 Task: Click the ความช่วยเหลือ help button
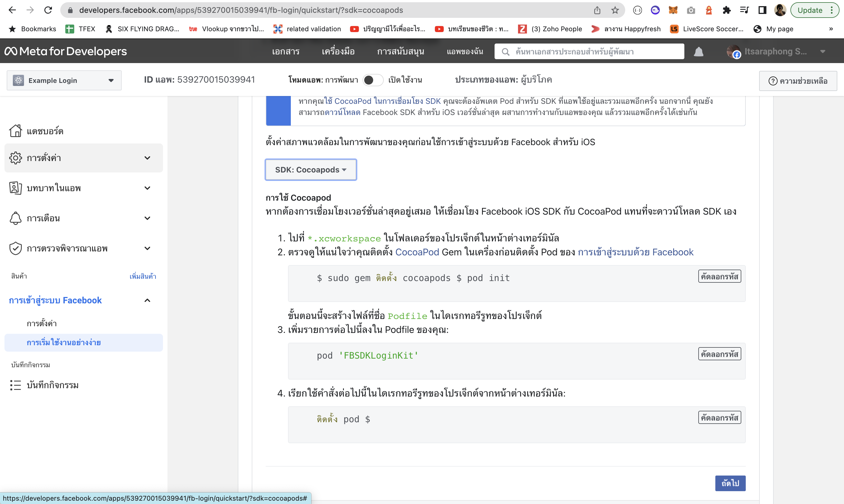tap(798, 81)
